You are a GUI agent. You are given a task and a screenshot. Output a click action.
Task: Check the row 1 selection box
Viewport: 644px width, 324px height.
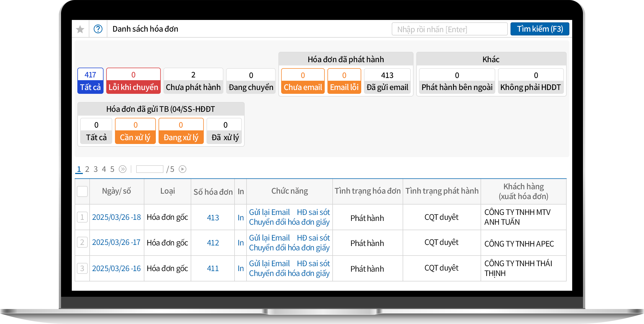click(82, 217)
